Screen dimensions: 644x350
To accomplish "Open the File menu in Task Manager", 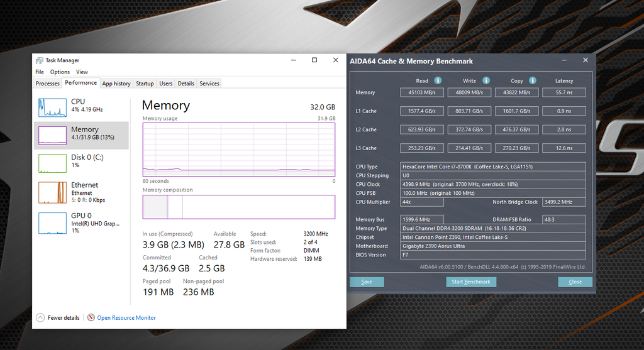I will 40,72.
